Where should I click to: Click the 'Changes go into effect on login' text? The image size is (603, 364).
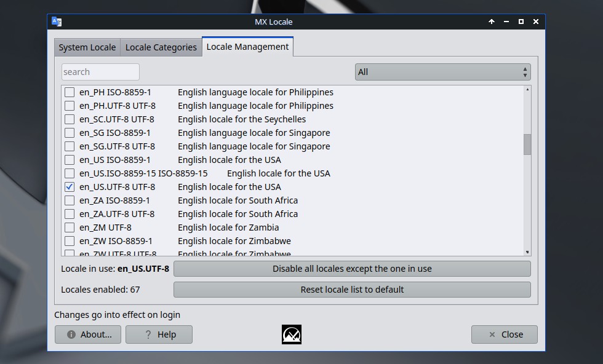tap(118, 315)
